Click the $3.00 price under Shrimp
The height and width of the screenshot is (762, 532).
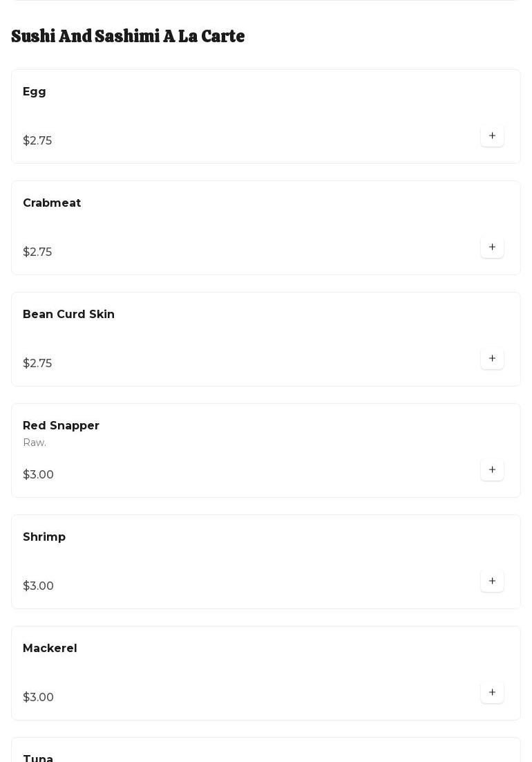pyautogui.click(x=38, y=586)
